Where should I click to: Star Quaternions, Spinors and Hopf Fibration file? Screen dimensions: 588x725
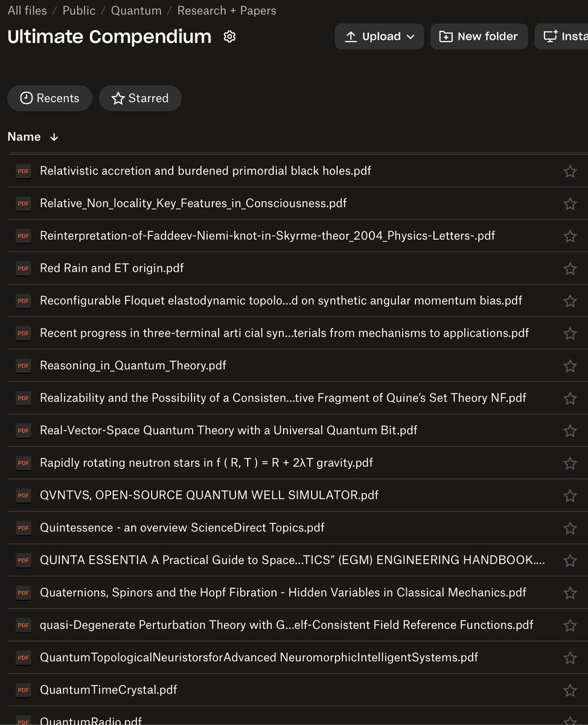coord(570,593)
